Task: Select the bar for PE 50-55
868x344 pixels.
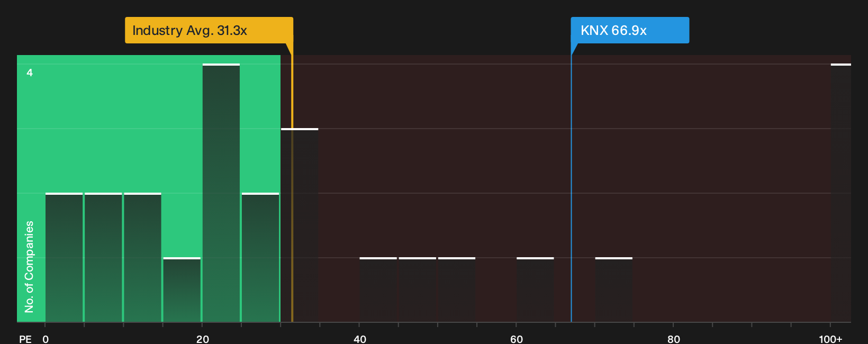Action: click(x=457, y=289)
